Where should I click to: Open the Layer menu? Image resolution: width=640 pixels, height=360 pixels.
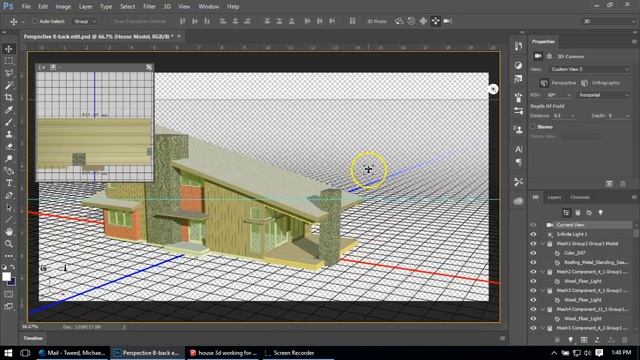click(x=85, y=7)
